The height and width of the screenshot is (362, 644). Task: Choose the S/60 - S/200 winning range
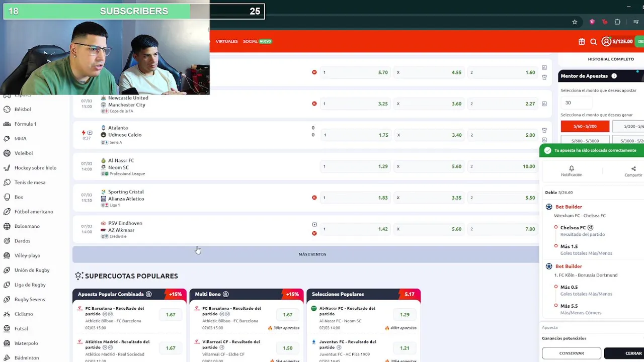click(585, 126)
